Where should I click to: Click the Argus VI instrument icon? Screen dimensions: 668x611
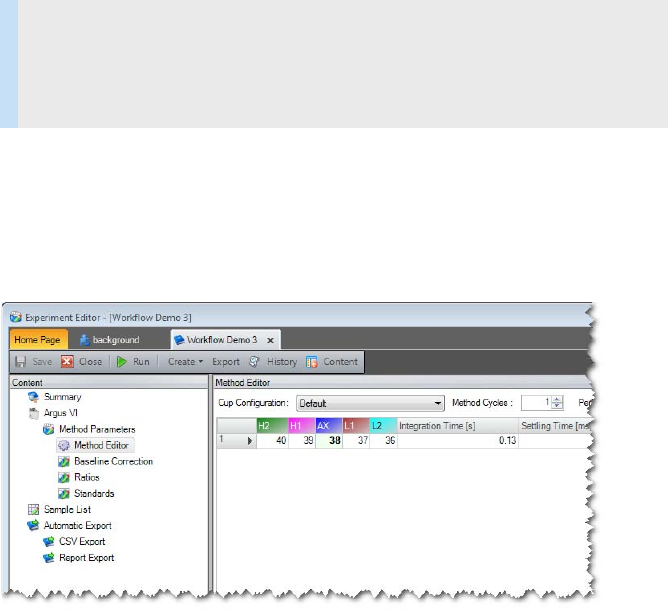(33, 413)
